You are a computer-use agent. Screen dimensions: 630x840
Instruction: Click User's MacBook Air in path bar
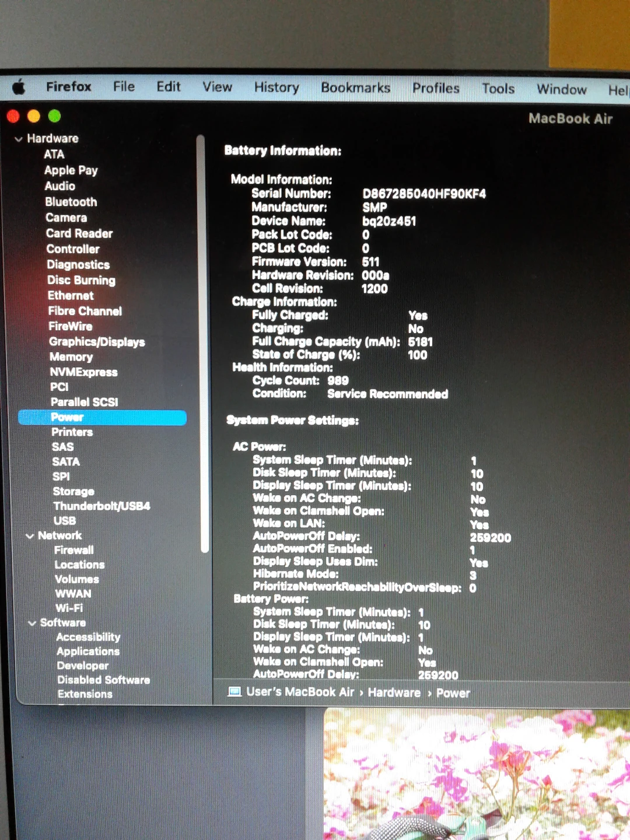tap(300, 692)
